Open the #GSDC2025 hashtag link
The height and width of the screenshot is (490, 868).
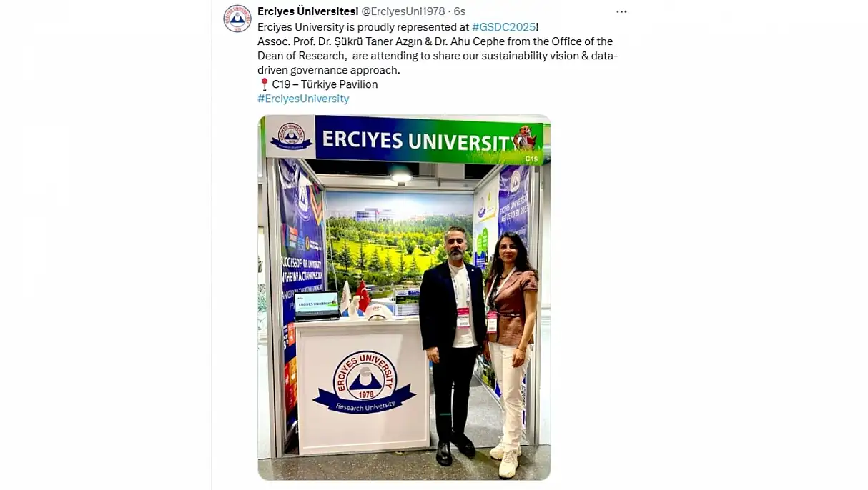tap(503, 27)
